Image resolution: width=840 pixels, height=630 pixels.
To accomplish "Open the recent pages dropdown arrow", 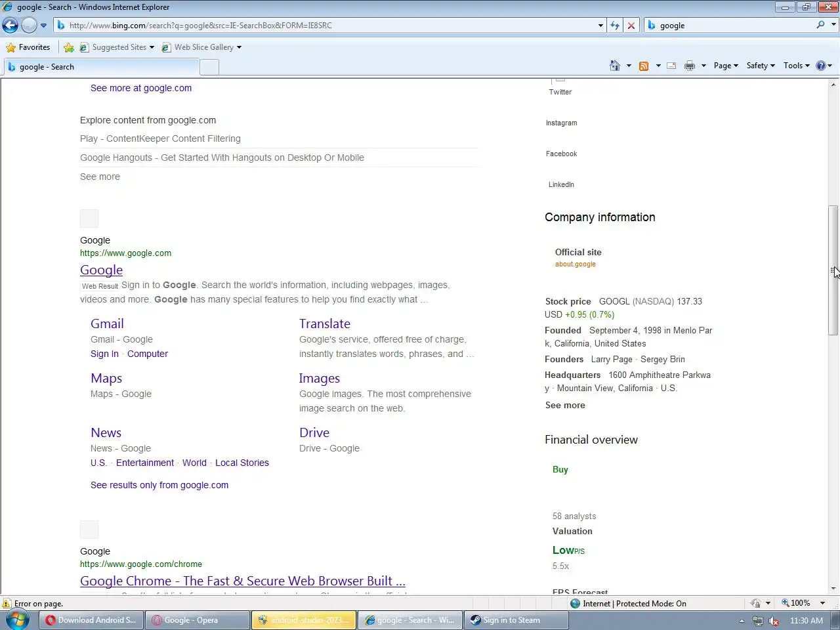I will 43,26.
